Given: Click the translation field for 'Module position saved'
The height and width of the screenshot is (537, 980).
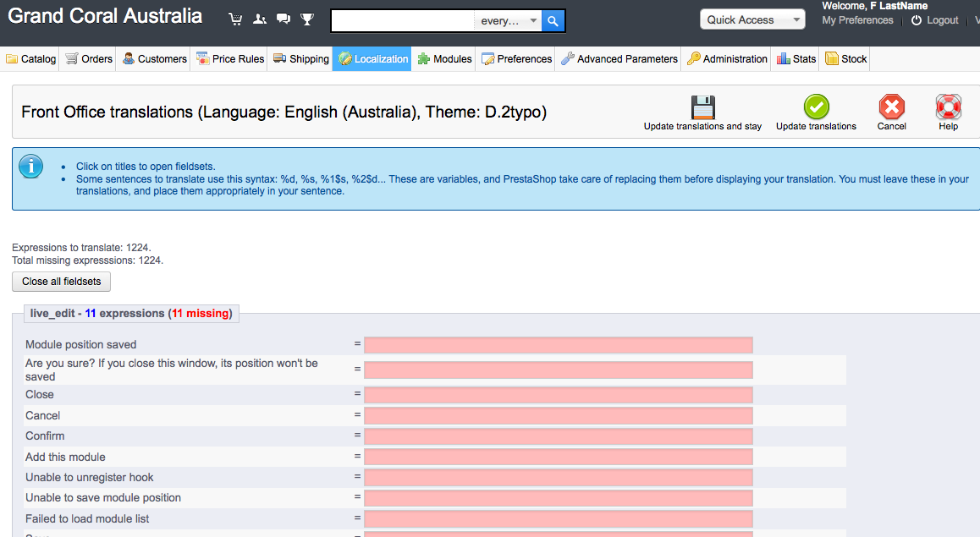Looking at the screenshot, I should [x=558, y=345].
